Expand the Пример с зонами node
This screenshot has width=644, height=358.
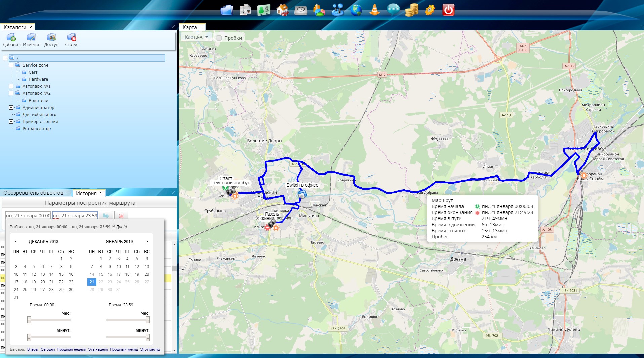tap(11, 122)
